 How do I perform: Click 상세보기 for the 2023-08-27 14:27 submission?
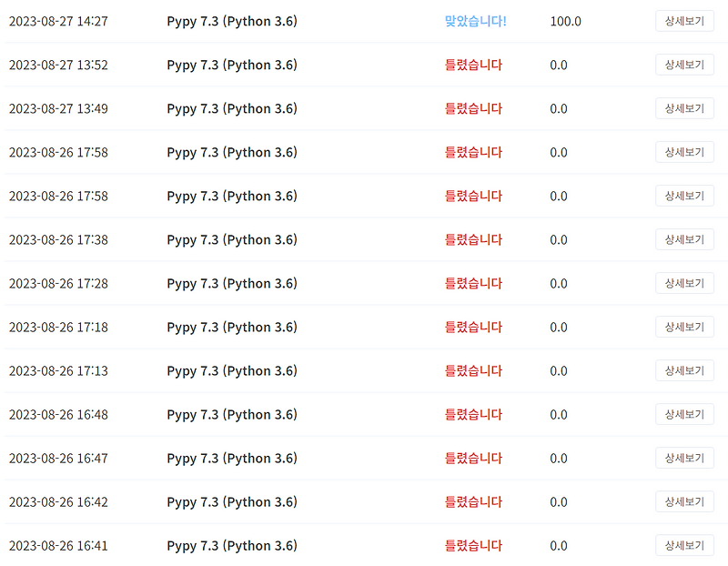684,21
